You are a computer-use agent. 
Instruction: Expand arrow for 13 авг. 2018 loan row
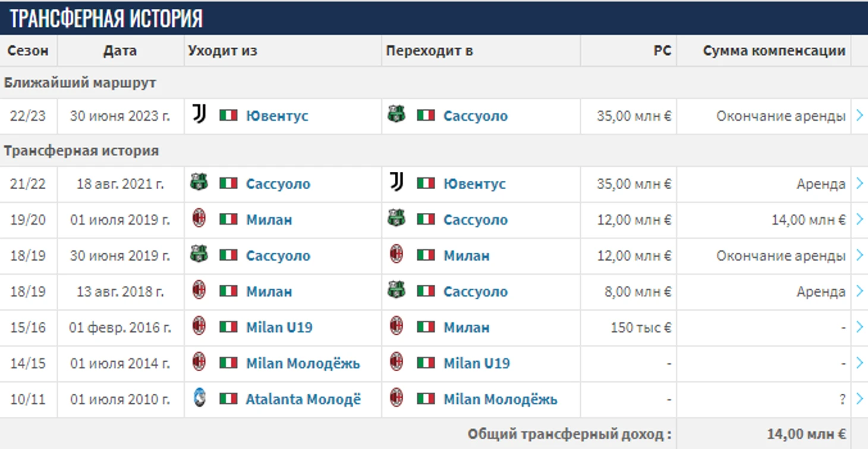[860, 291]
